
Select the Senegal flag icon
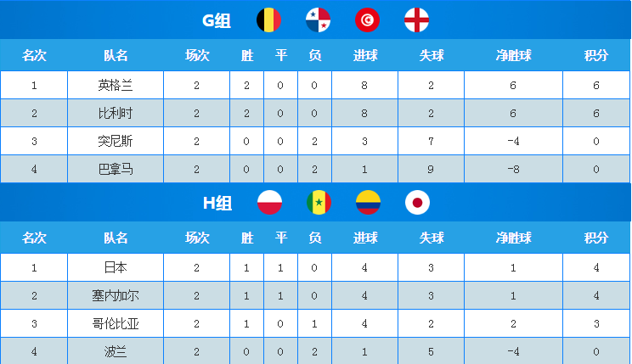319,203
